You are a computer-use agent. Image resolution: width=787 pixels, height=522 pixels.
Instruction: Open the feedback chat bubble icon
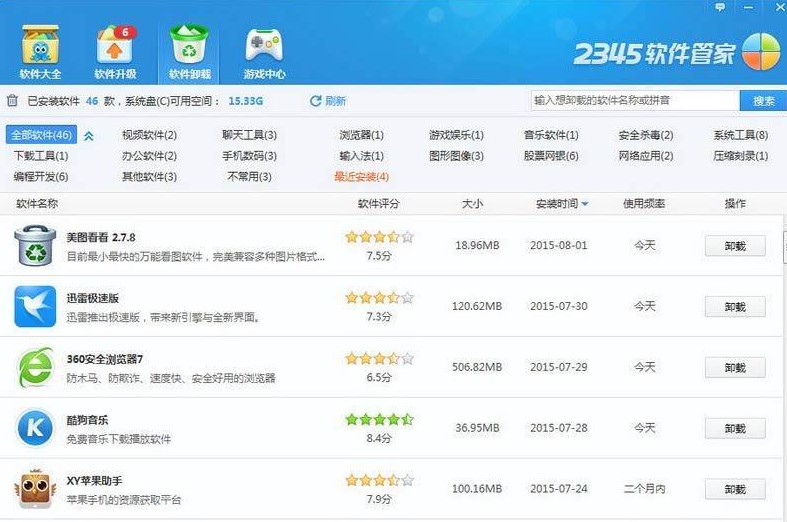point(720,7)
